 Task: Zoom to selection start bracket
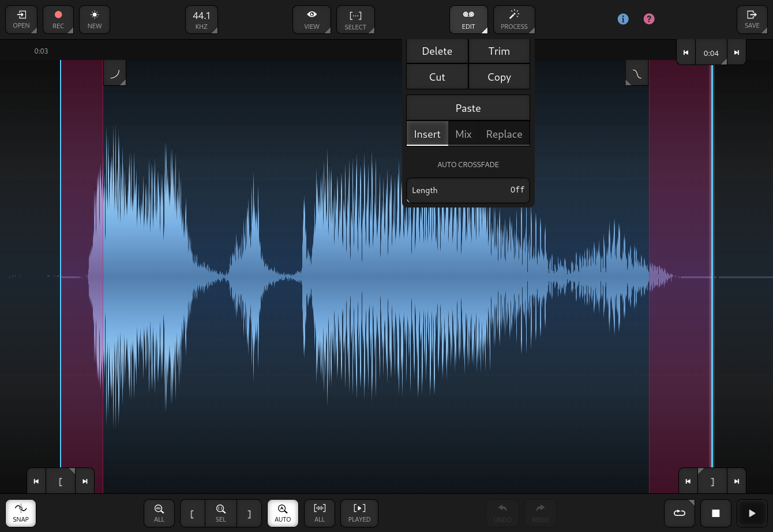click(x=193, y=513)
